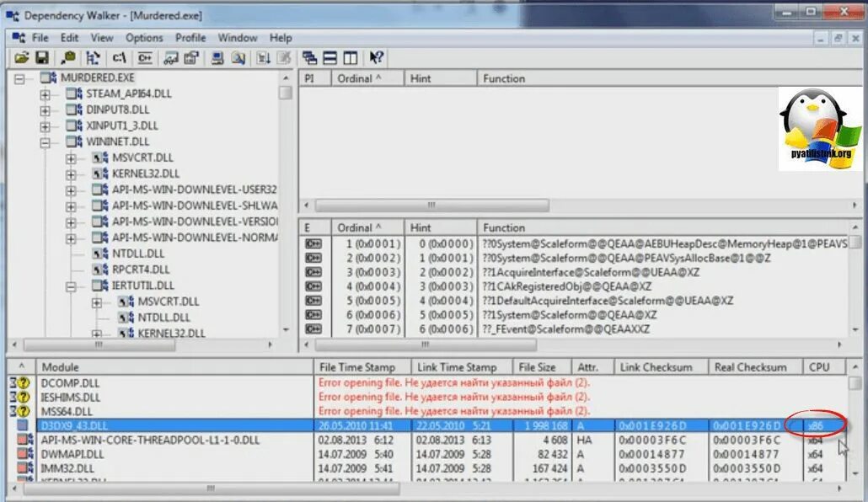The height and width of the screenshot is (502, 868).
Task: Click the RPCRT4.DLL duplicate-module icon
Action: click(x=100, y=270)
